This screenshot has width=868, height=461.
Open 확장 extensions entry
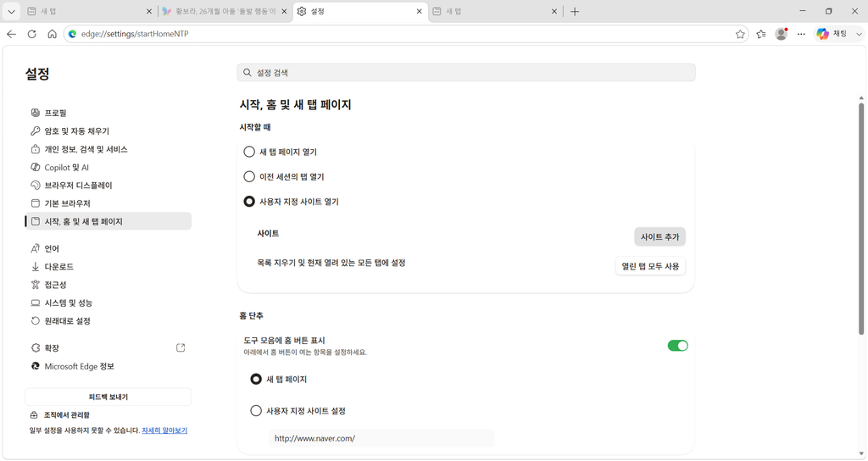108,348
